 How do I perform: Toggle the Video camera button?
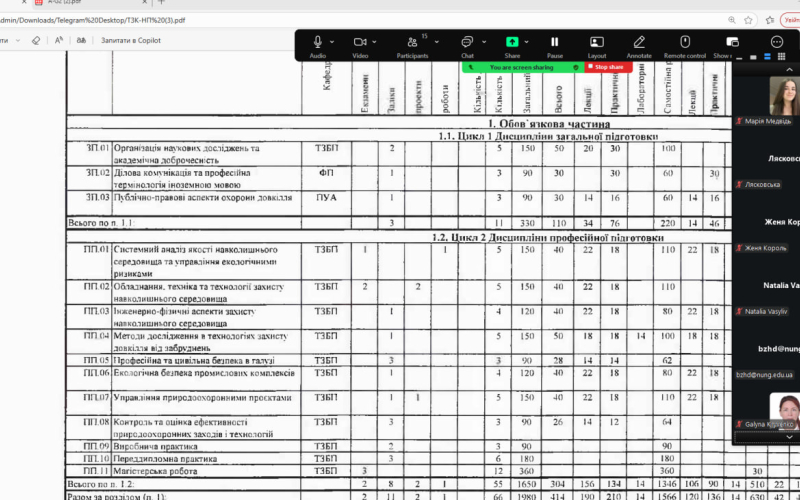pos(359,42)
